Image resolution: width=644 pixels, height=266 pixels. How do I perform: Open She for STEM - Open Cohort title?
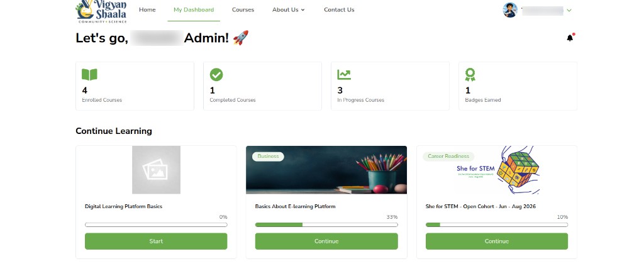coord(480,206)
